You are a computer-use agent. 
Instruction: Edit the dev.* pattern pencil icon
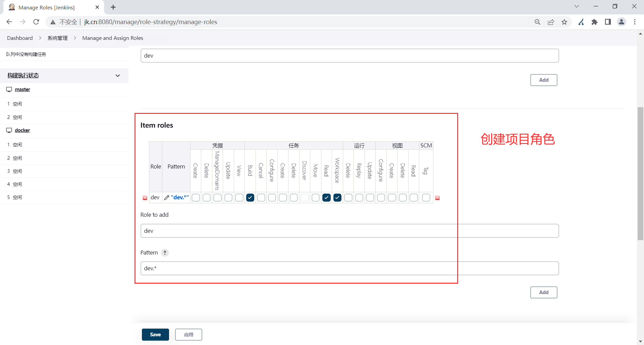click(167, 198)
